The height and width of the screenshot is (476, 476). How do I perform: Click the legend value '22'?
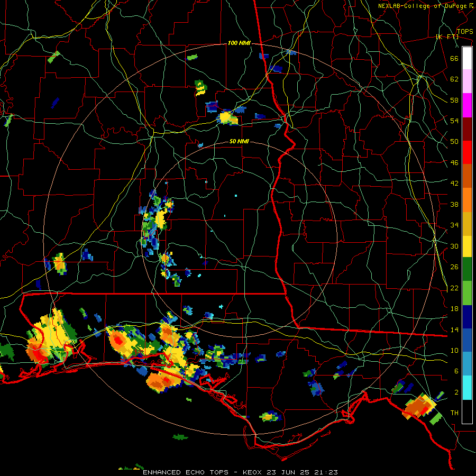click(454, 288)
